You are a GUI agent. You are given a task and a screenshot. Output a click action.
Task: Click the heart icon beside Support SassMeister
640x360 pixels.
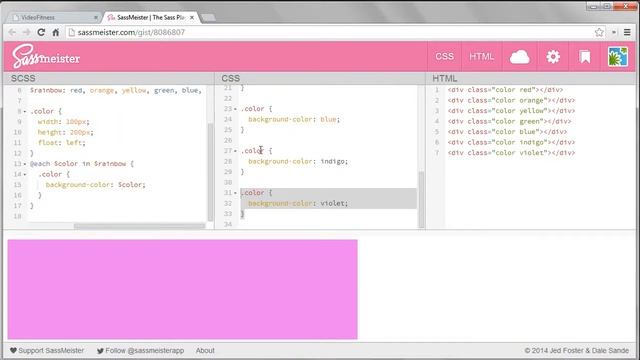point(13,350)
